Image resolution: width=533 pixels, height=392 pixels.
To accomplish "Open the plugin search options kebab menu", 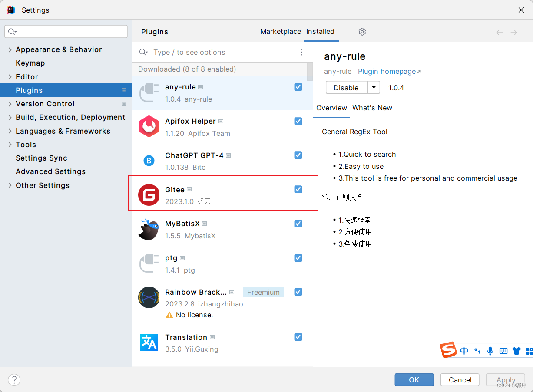I will click(x=301, y=52).
